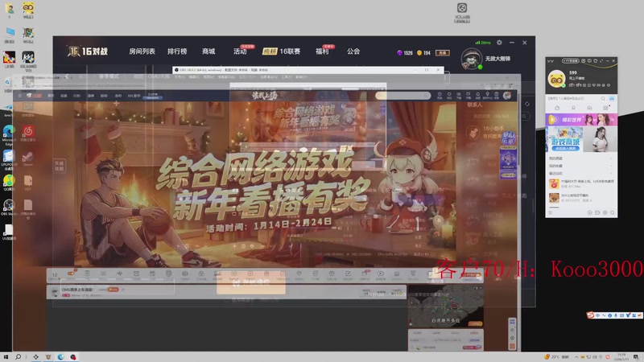The width and height of the screenshot is (644, 362).
Task: Click Edge icon in the taskbar
Action: (60, 357)
